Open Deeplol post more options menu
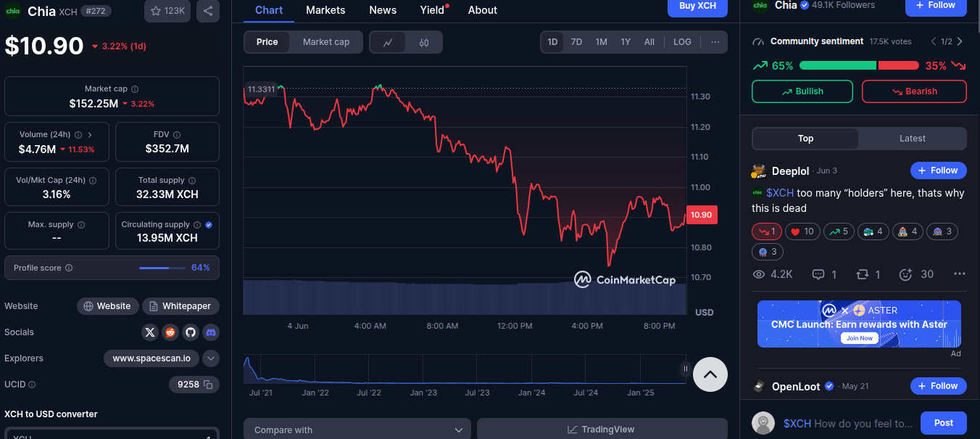Image resolution: width=980 pixels, height=439 pixels. click(960, 274)
